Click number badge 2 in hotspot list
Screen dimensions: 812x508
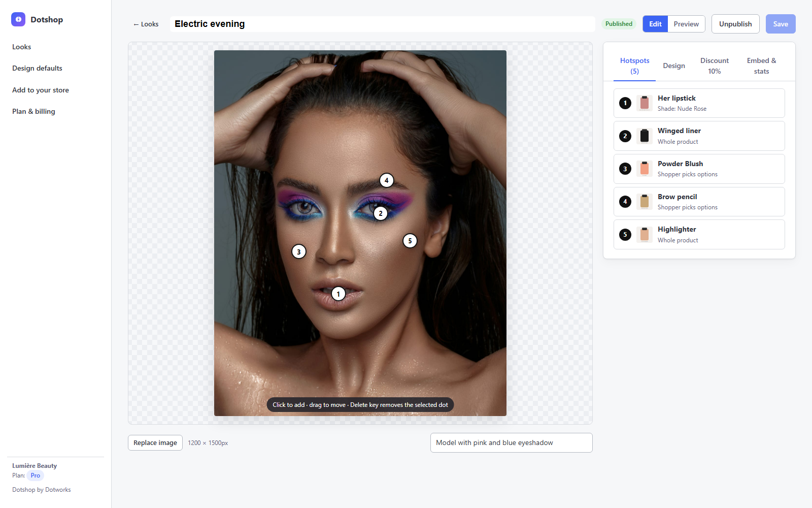625,136
